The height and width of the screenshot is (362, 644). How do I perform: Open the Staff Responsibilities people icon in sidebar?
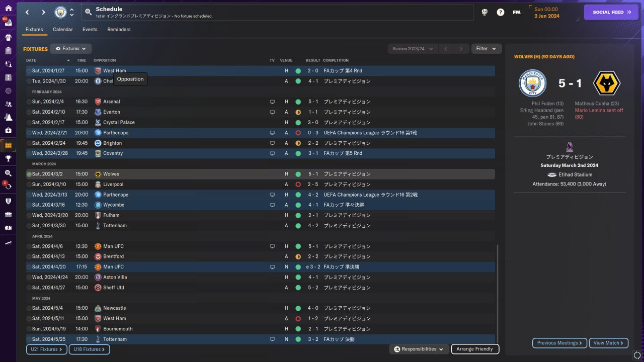coord(8,104)
